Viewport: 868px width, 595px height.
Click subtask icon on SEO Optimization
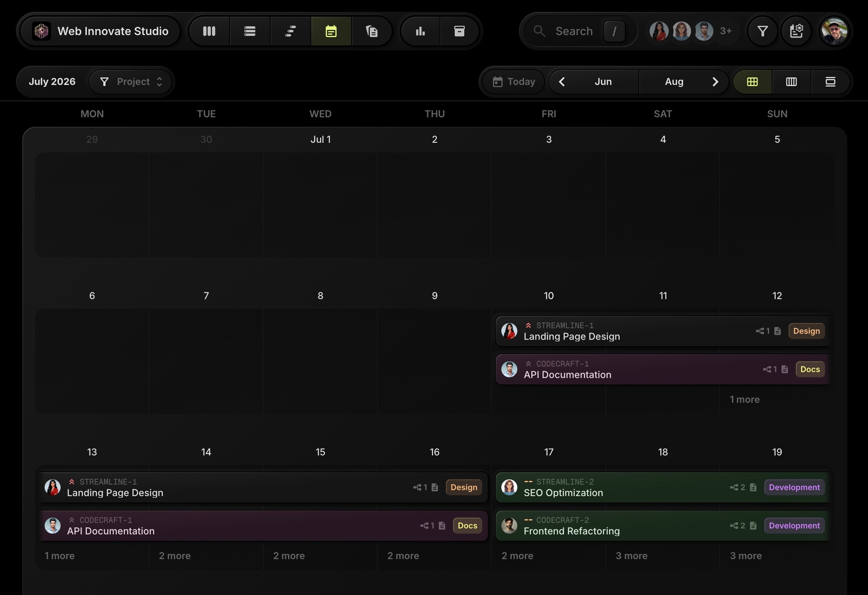[x=734, y=488]
